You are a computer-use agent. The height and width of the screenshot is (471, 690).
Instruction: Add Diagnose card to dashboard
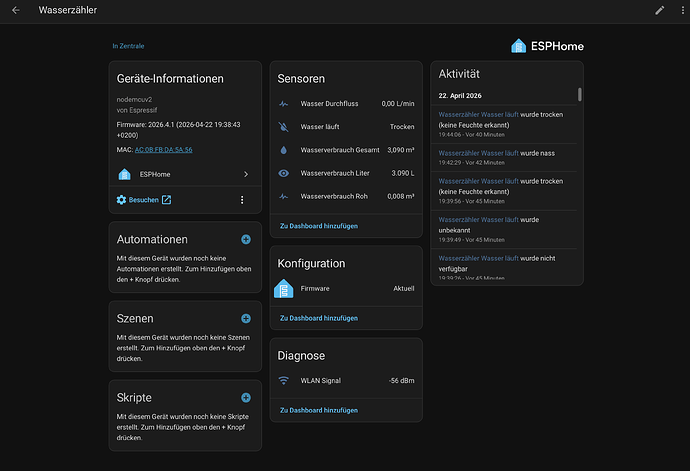pos(319,410)
